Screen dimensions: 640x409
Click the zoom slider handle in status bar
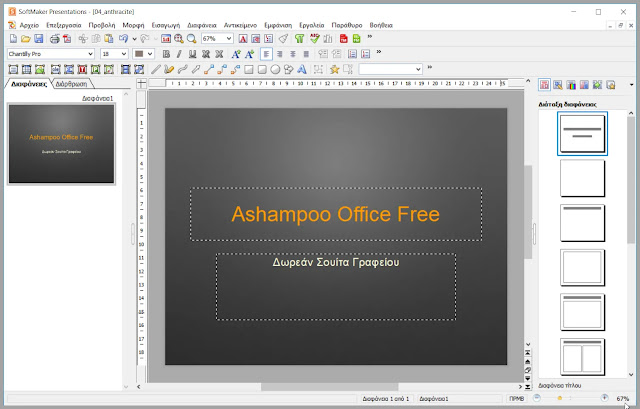560,398
